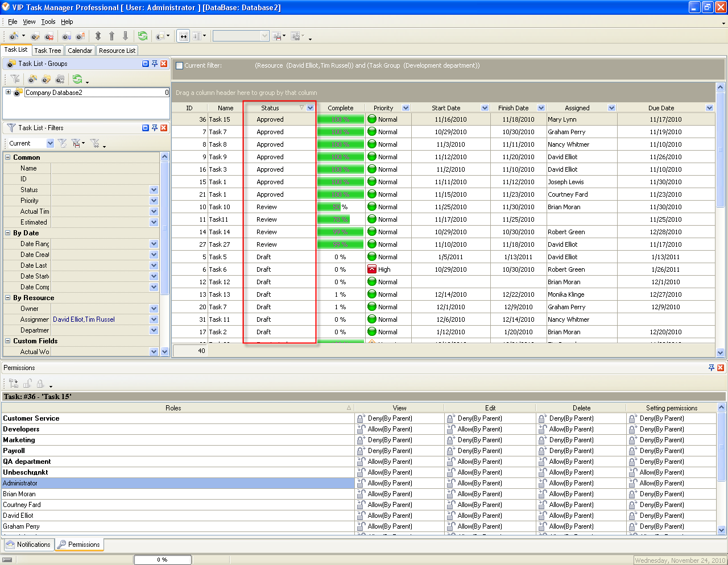Open the Tools menu

[x=48, y=22]
